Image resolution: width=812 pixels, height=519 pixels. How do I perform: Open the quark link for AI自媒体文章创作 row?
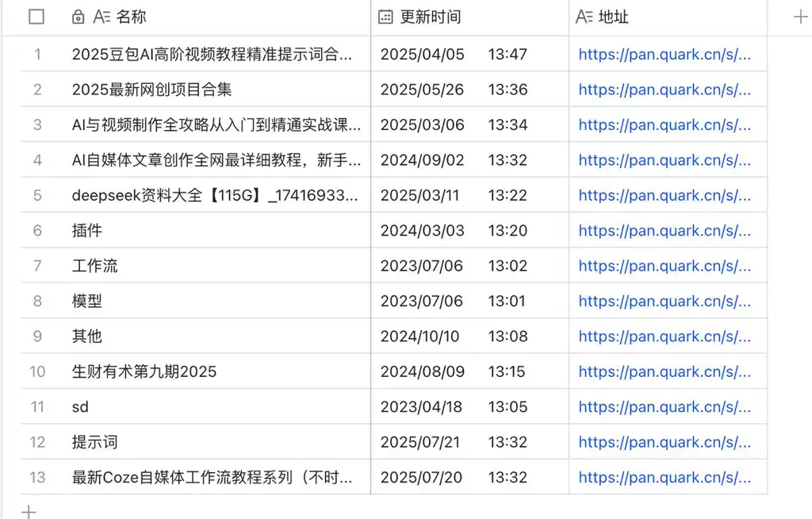[x=665, y=160]
